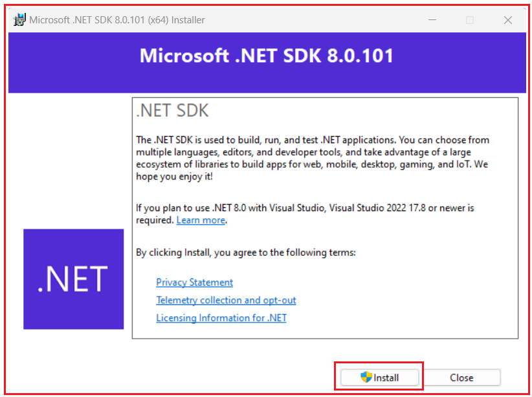Click 'By clicking Install, you agree' text
The width and height of the screenshot is (532, 397).
246,253
